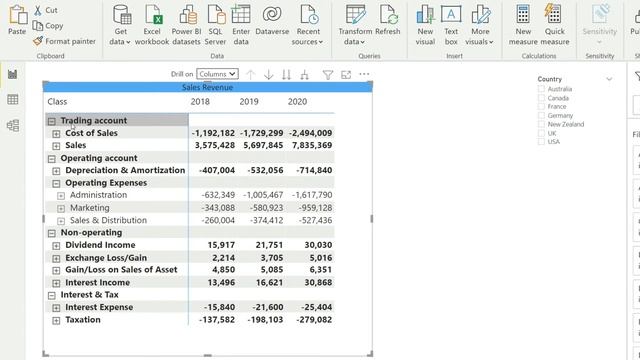This screenshot has width=640, height=360.
Task: Create a Quick measure
Action: 554,24
